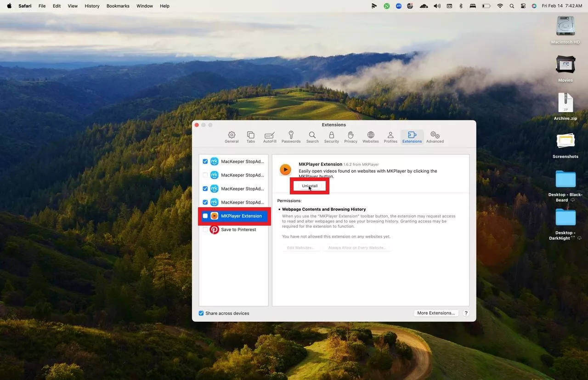Disable the first MacKeeper StopAd extension
Viewport: 588px width, 380px height.
click(205, 162)
